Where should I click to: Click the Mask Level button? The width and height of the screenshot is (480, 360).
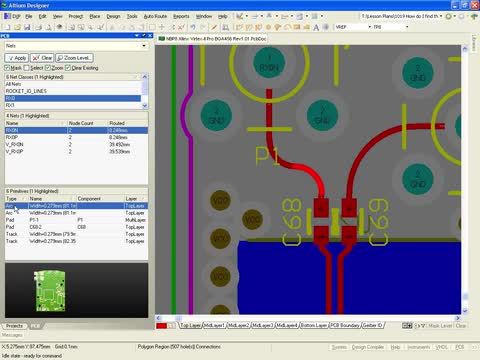pos(440,326)
